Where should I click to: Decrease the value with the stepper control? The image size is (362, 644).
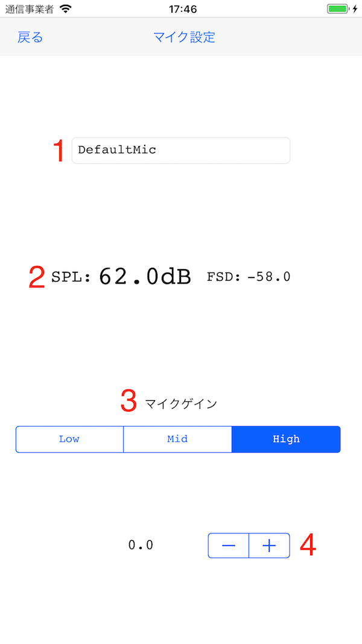[228, 545]
